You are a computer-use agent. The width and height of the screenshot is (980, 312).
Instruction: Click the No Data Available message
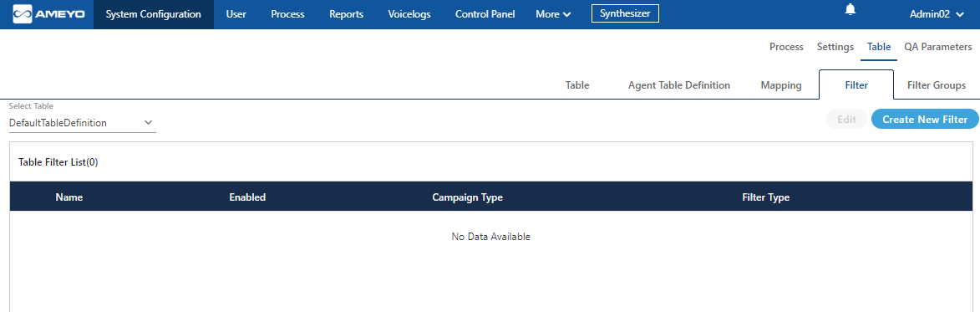(x=490, y=237)
